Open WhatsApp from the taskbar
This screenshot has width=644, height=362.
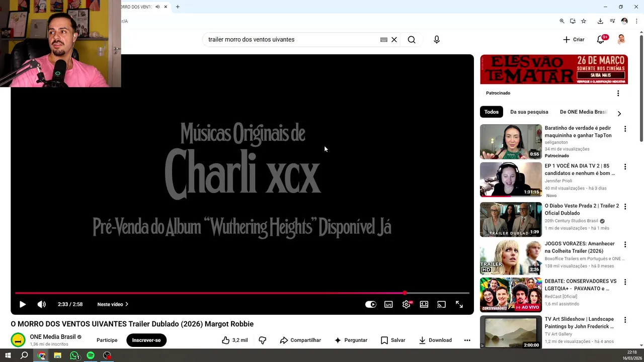coord(74,355)
